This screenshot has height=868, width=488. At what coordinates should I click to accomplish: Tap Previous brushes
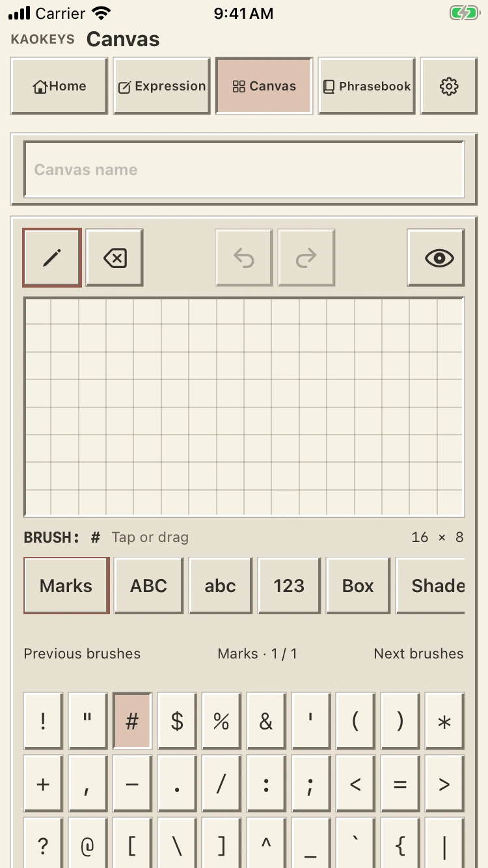point(82,653)
